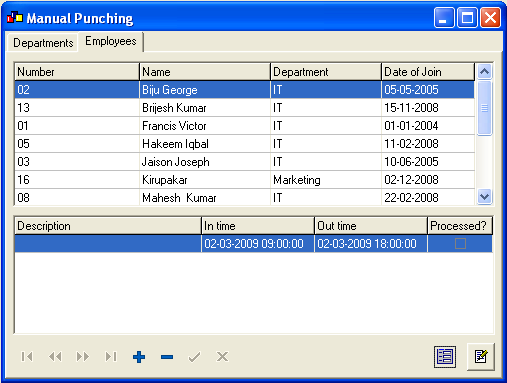Image resolution: width=507 pixels, height=383 pixels.
Task: Click the In time column header
Action: pos(258,226)
